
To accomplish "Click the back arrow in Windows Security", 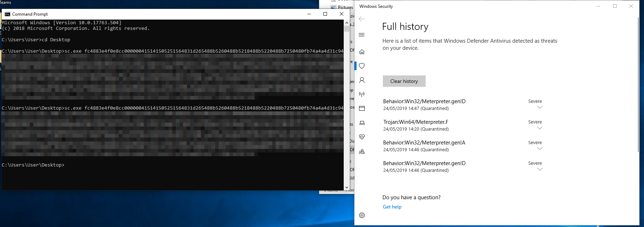I will (362, 19).
